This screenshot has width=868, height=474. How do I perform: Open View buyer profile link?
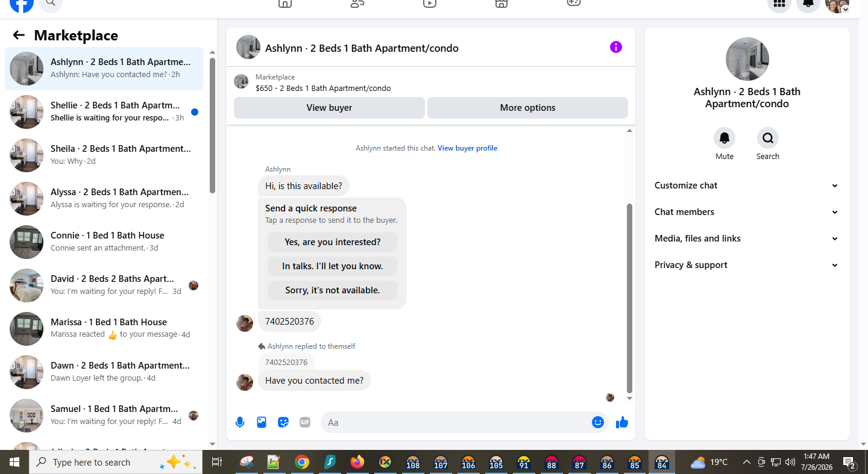point(467,148)
